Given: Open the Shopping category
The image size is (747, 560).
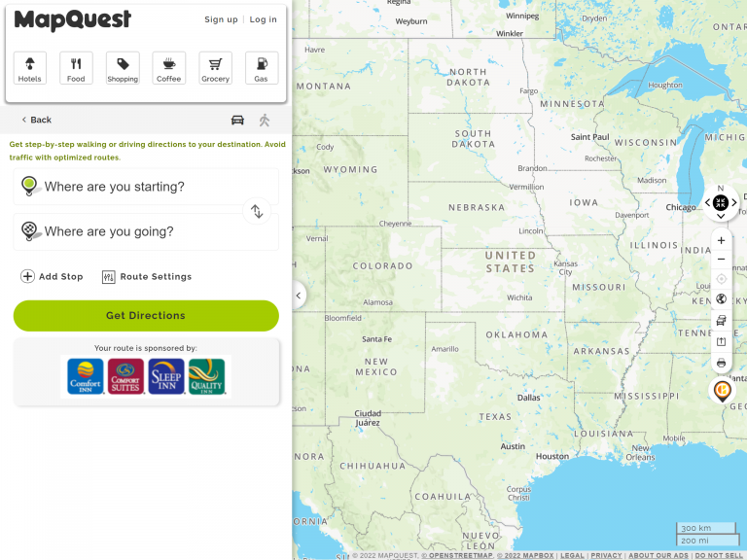Looking at the screenshot, I should 123,68.
